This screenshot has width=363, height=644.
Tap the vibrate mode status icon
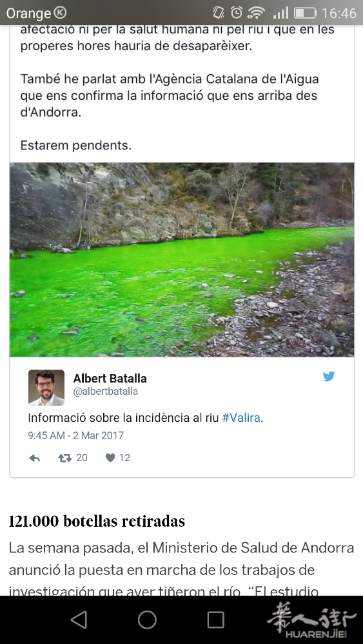[219, 13]
